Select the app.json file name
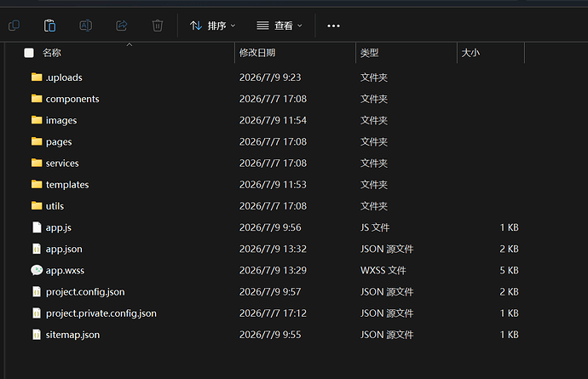 click(x=64, y=250)
